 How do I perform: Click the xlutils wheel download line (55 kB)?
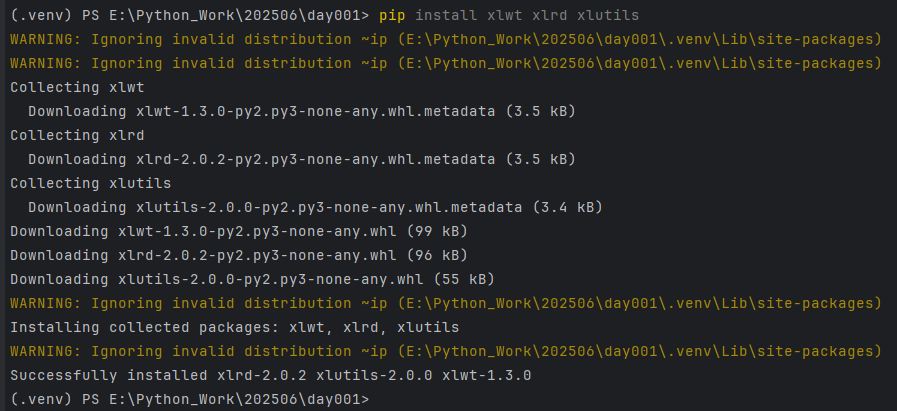click(x=252, y=280)
